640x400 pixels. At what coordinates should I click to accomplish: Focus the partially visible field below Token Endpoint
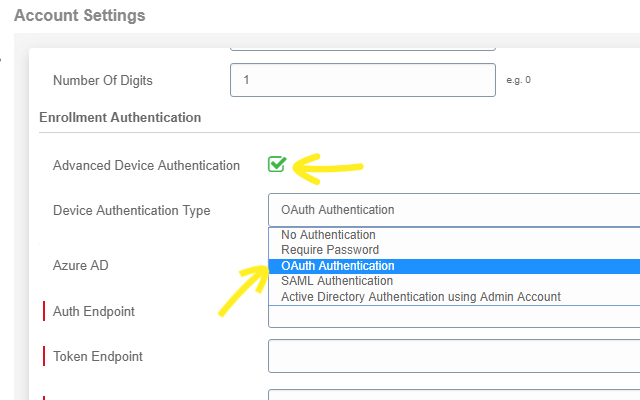click(x=454, y=395)
